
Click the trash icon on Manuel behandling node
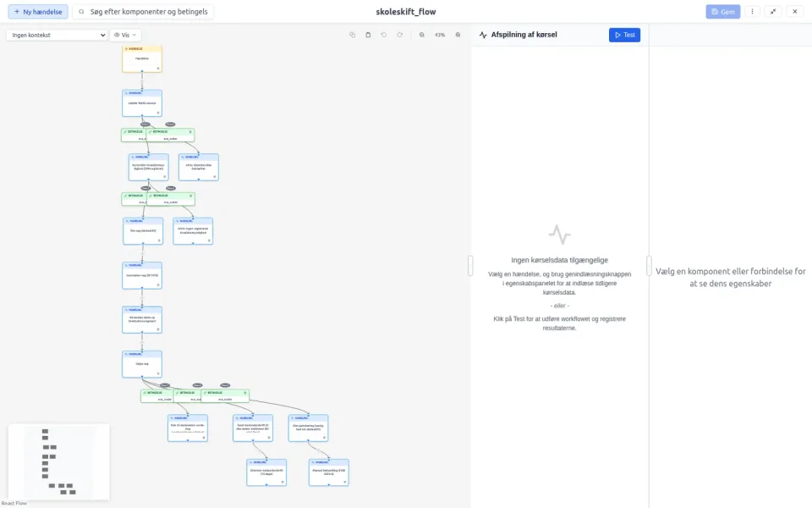click(345, 482)
